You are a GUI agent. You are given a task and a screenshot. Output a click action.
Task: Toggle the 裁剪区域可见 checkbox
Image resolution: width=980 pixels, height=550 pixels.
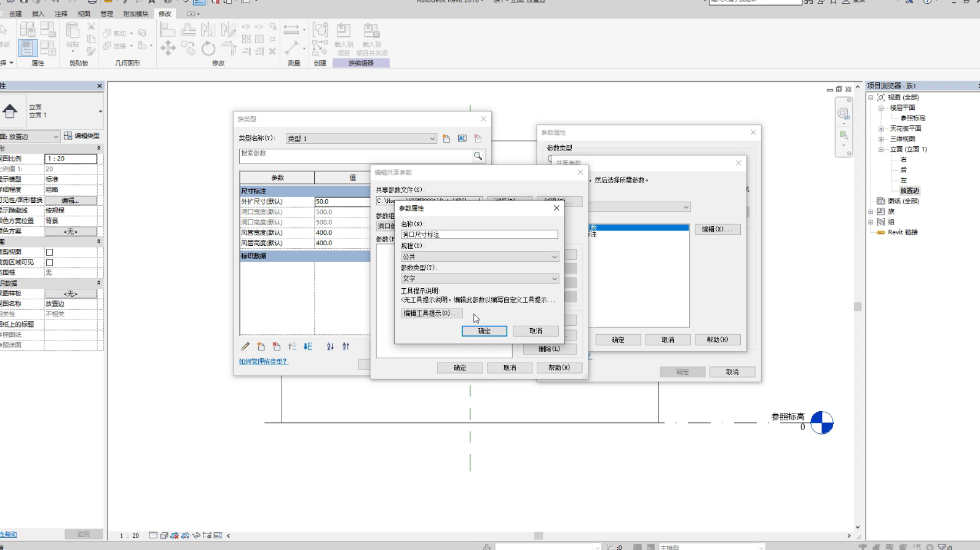click(50, 262)
